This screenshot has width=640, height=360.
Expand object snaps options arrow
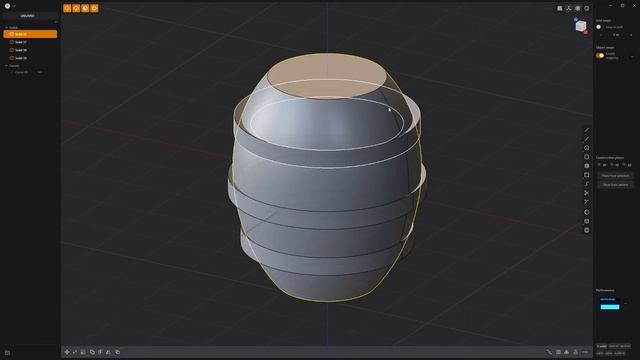coord(632,56)
